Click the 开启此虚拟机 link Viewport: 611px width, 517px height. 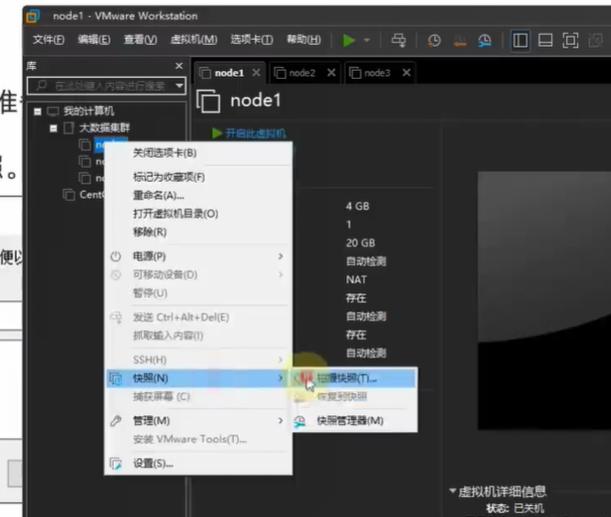(256, 133)
